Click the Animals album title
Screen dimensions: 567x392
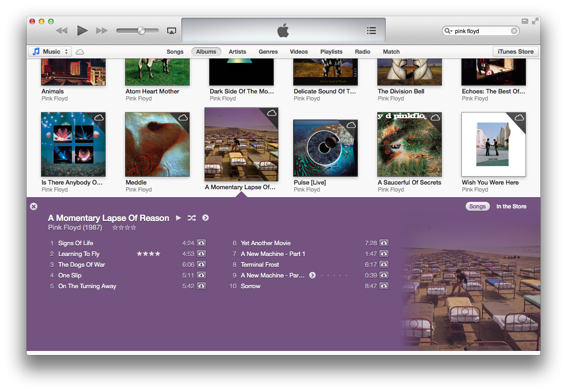[x=52, y=91]
